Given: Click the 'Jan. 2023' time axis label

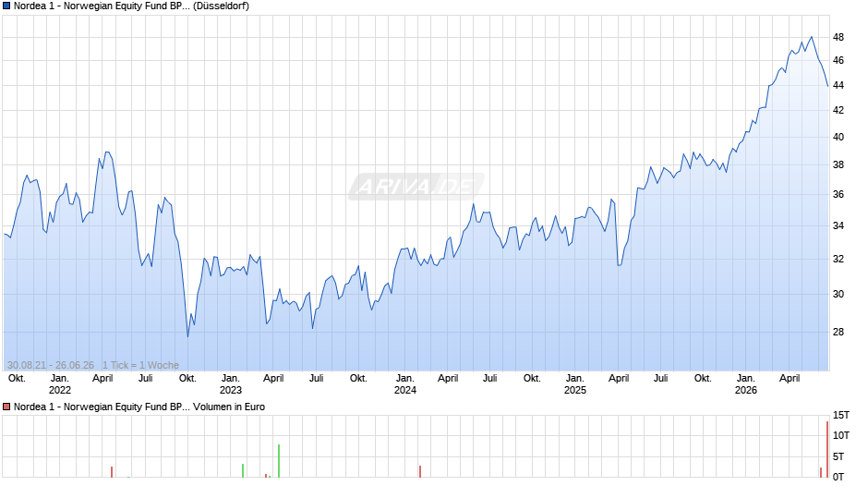Looking at the screenshot, I should (230, 384).
